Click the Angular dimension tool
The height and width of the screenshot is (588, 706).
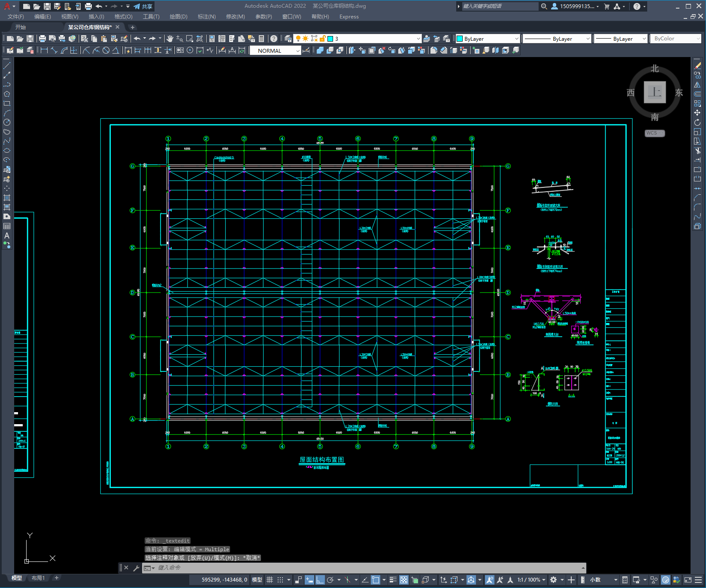(115, 50)
